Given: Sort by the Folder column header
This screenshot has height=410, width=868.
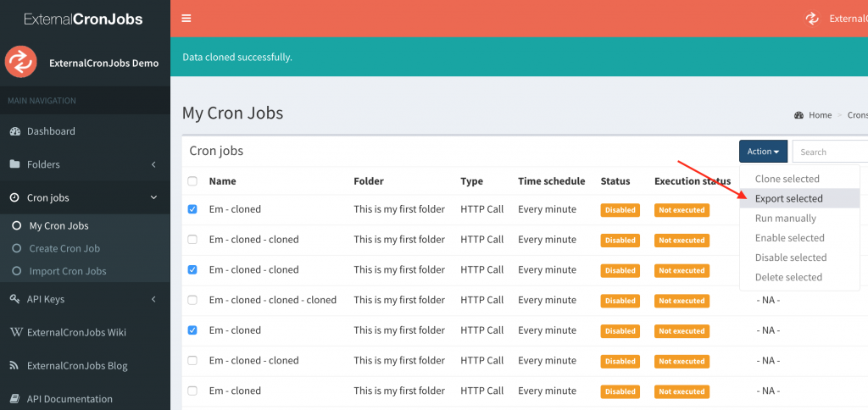Looking at the screenshot, I should 369,181.
